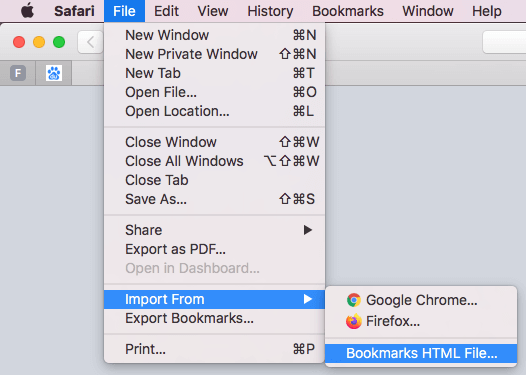
Task: Open the Help menu
Action: [487, 11]
